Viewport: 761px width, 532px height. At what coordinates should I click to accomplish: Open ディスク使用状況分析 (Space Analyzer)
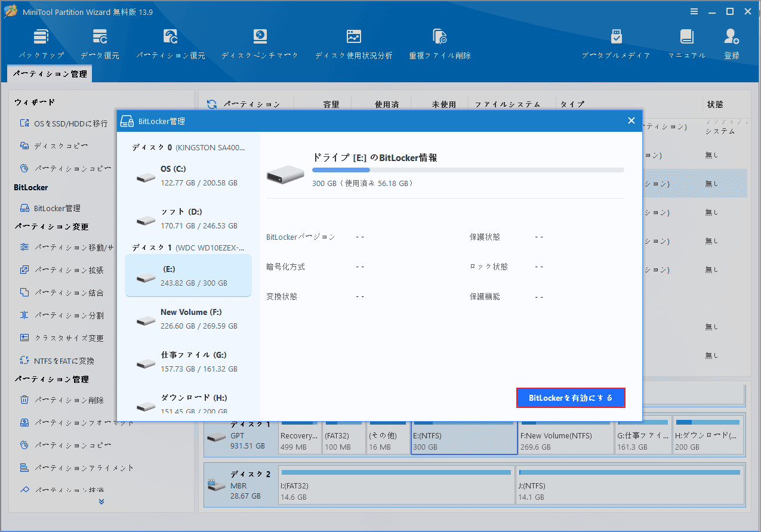[354, 44]
